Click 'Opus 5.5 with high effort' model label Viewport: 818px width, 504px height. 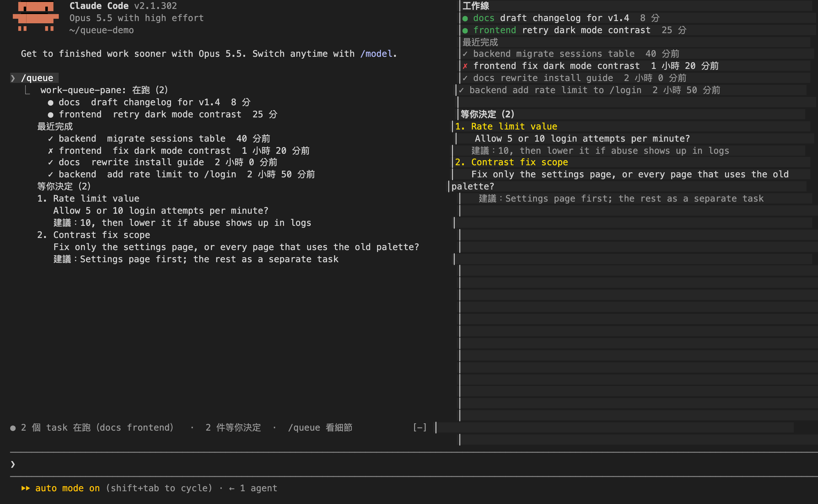coord(136,18)
